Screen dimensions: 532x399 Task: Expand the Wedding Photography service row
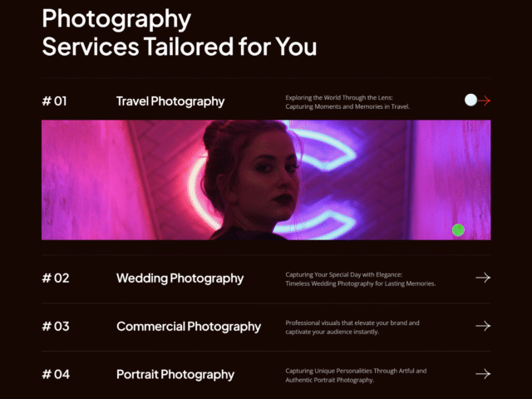click(x=266, y=278)
